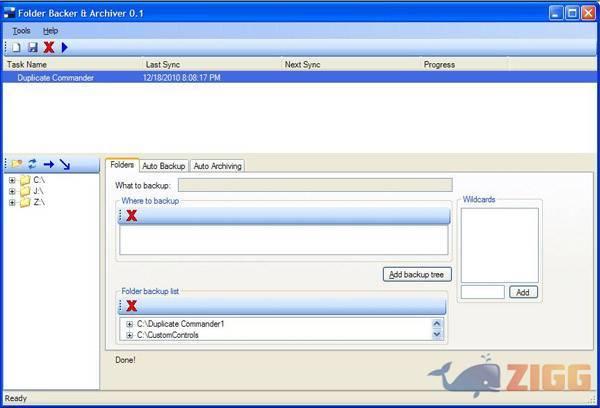This screenshot has width=600, height=408.
Task: Click the Add backup tree button
Action: 417,274
